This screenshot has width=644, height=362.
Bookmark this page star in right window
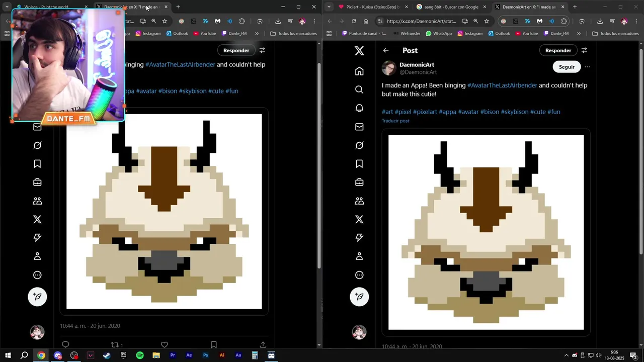point(487,21)
